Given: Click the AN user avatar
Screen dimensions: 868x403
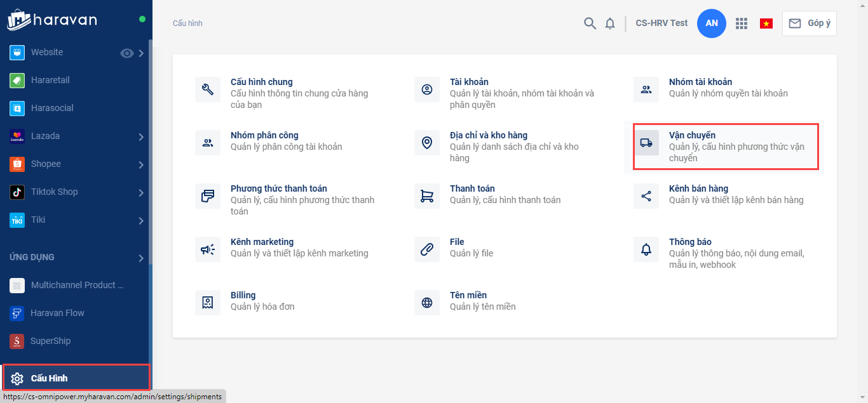Looking at the screenshot, I should [711, 23].
